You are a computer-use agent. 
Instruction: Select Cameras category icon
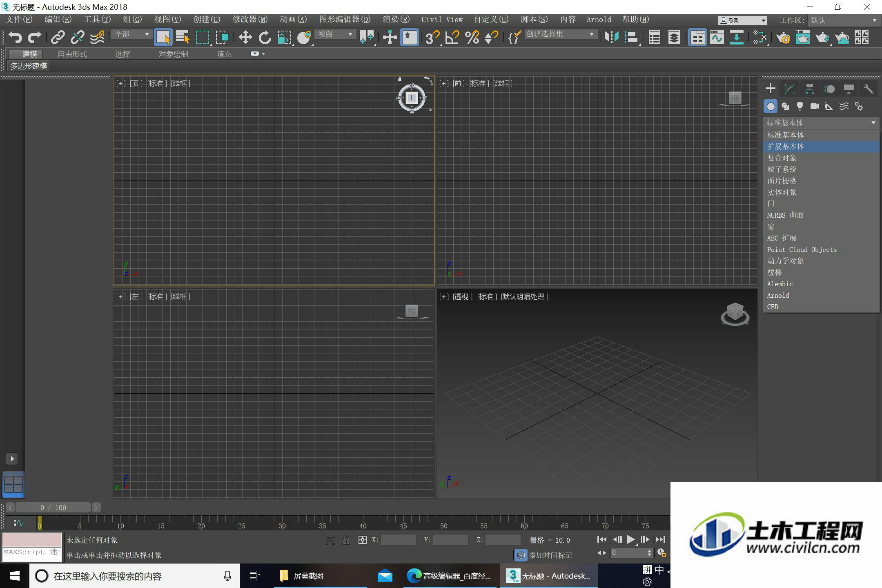coord(815,107)
